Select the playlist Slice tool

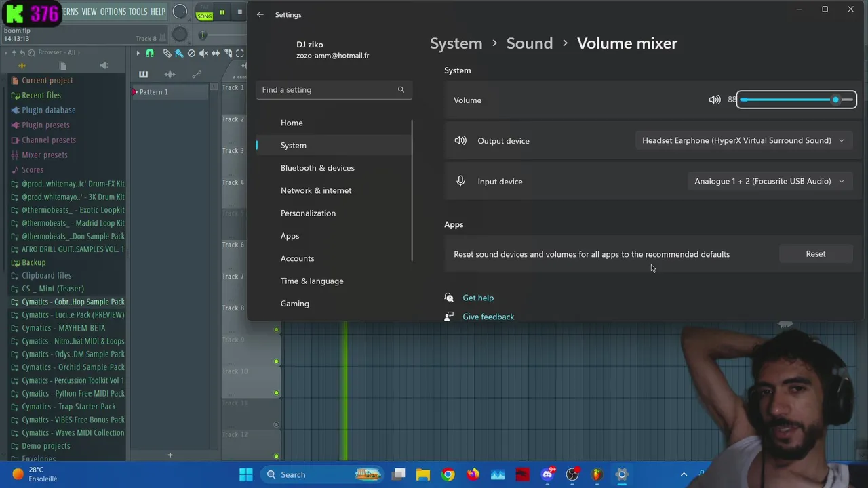[x=228, y=53]
